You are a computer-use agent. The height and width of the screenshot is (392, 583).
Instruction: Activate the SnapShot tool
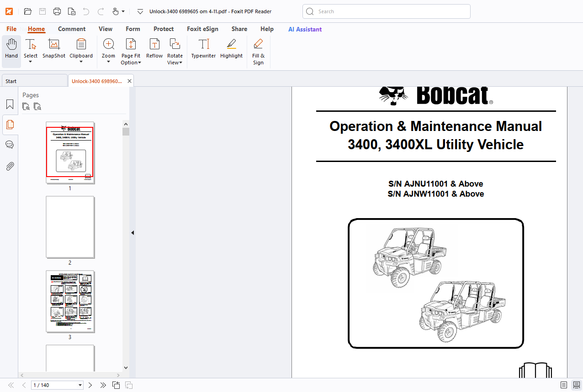[x=54, y=49]
